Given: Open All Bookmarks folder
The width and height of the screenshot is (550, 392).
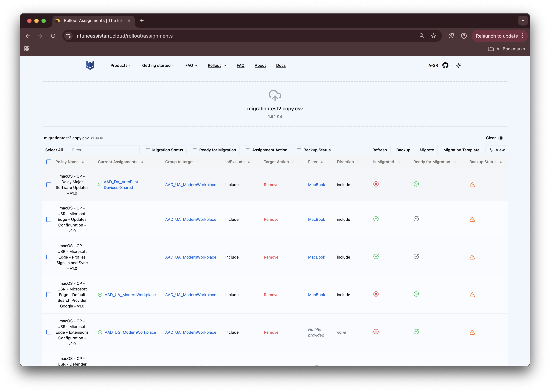Looking at the screenshot, I should click(506, 49).
